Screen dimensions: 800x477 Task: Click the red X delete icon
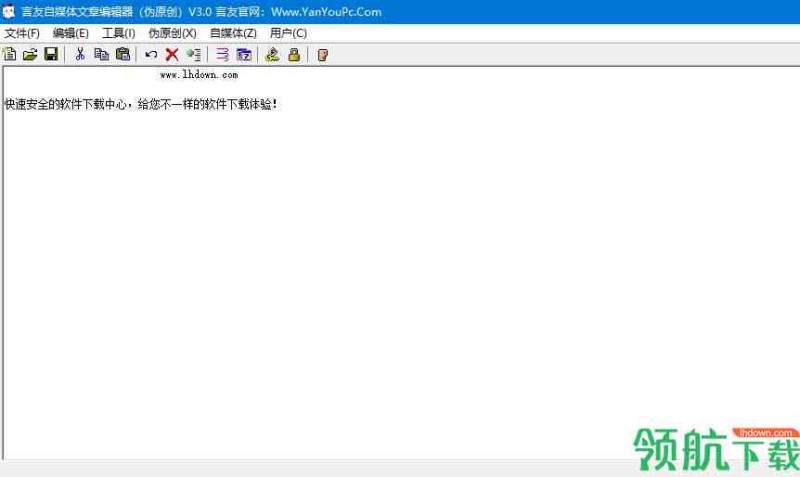(x=172, y=55)
